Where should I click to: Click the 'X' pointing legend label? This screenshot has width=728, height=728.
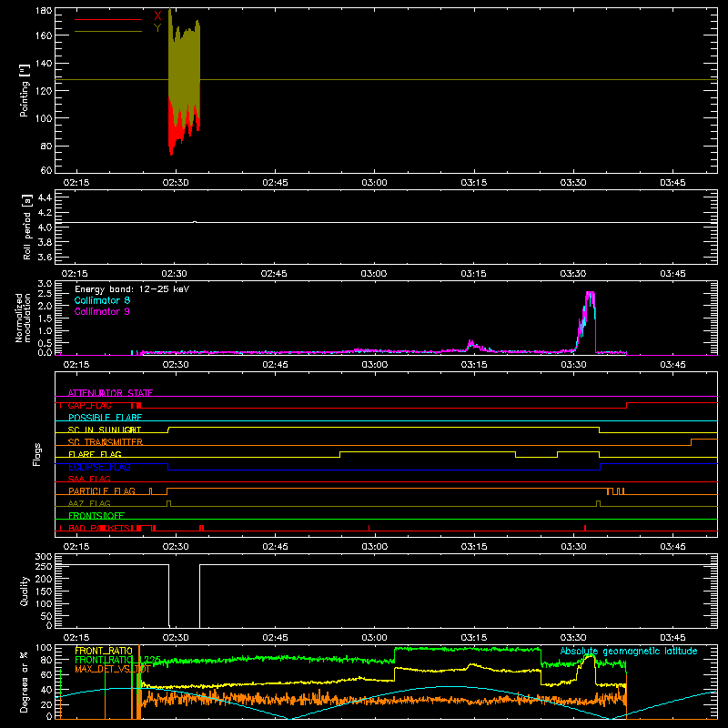point(157,16)
